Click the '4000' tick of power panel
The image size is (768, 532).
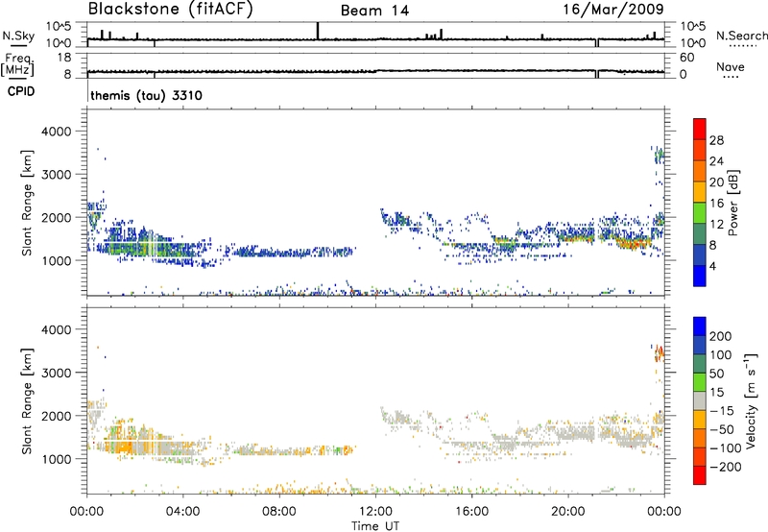pyautogui.click(x=57, y=132)
